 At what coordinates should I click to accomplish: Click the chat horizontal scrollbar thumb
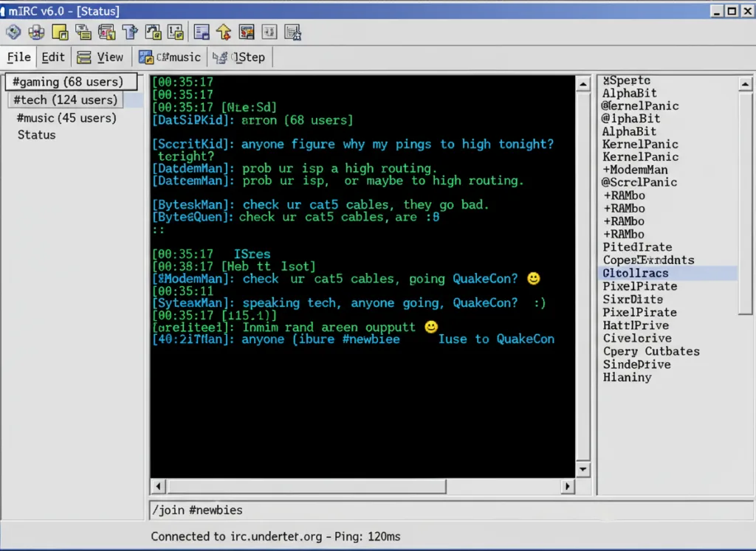[306, 487]
